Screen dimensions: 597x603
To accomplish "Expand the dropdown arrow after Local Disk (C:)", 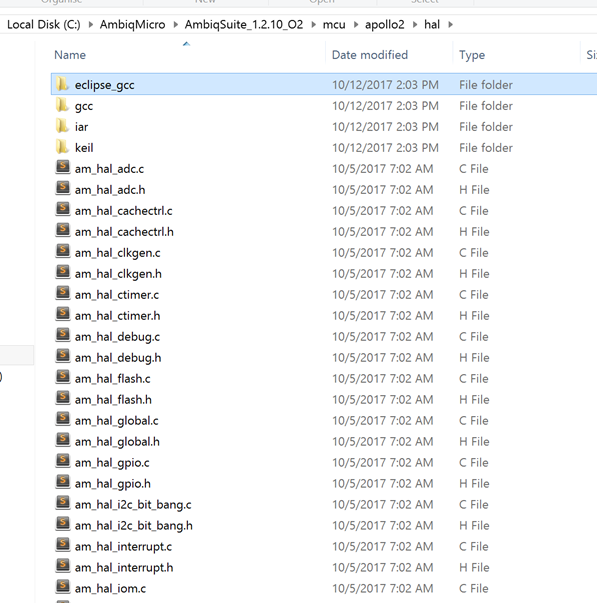I will pyautogui.click(x=90, y=25).
